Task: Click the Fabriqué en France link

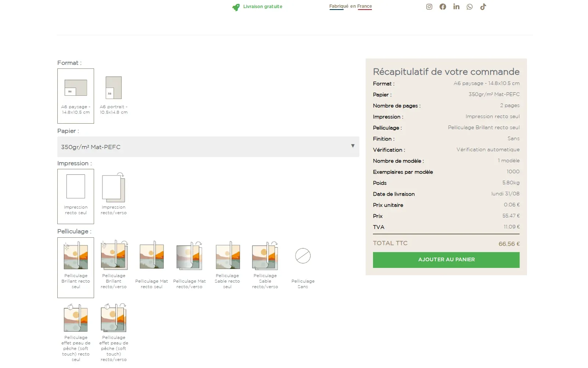Action: pos(351,7)
